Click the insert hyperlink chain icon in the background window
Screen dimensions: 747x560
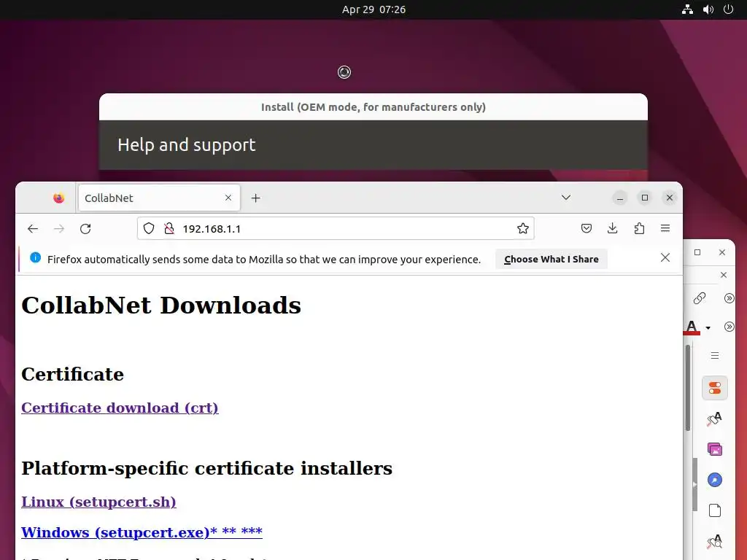(x=700, y=298)
